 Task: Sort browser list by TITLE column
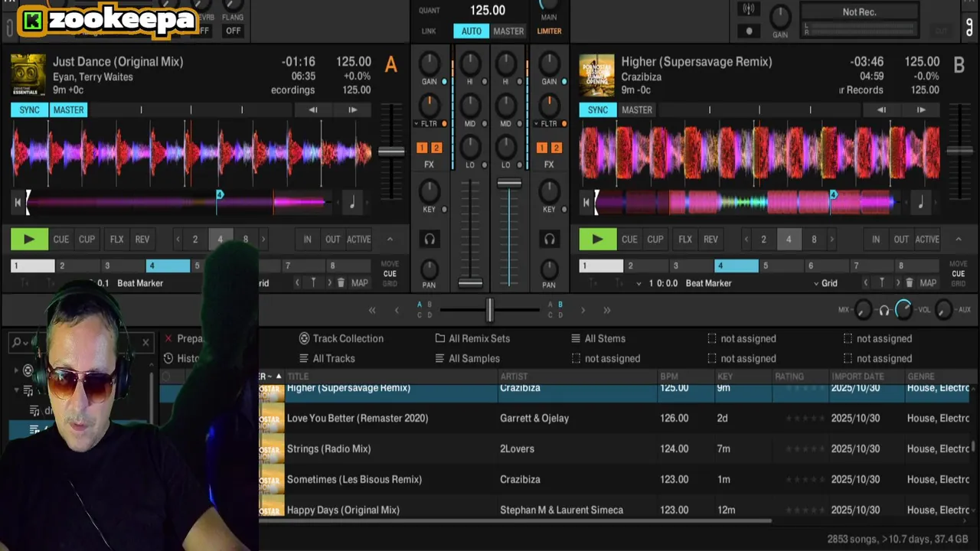[298, 377]
